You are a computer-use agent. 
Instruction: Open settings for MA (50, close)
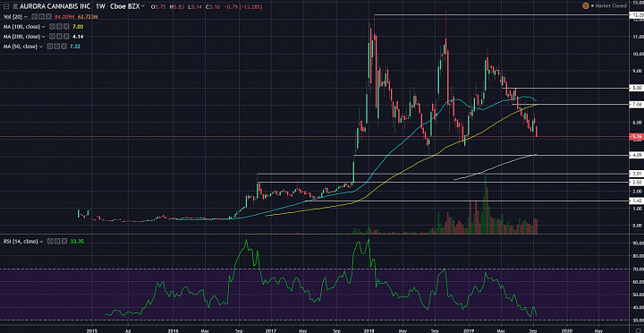pyautogui.click(x=56, y=47)
